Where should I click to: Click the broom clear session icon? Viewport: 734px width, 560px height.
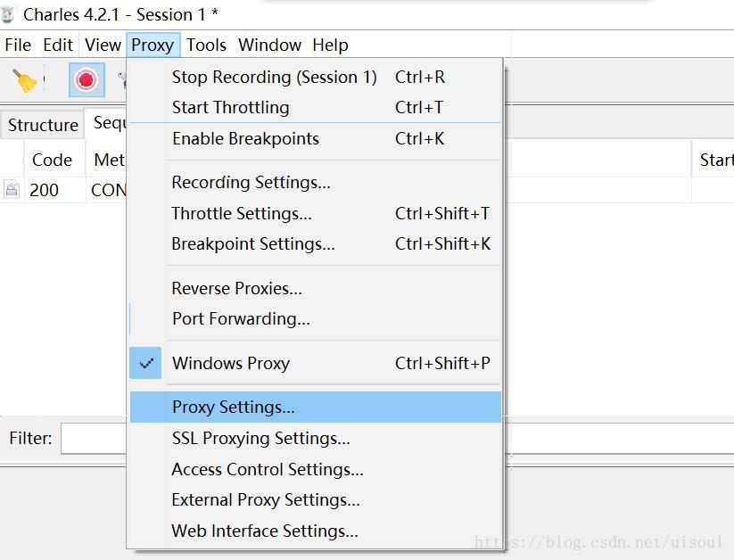(24, 80)
